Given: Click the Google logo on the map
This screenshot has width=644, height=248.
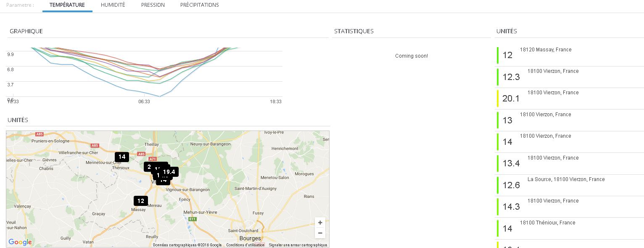Looking at the screenshot, I should pyautogui.click(x=20, y=242).
